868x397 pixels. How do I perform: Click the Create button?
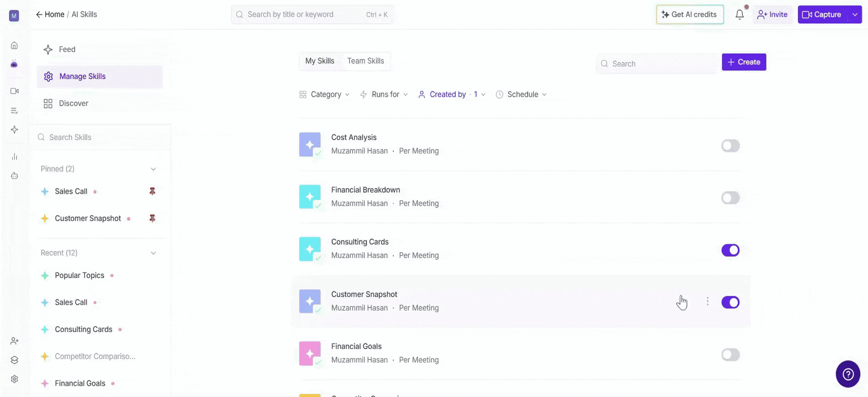pos(744,62)
